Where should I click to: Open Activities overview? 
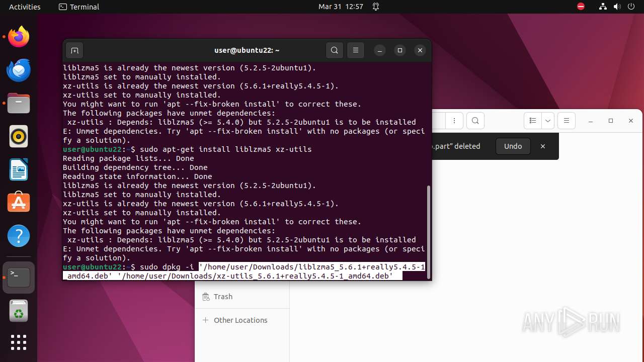[25, 7]
